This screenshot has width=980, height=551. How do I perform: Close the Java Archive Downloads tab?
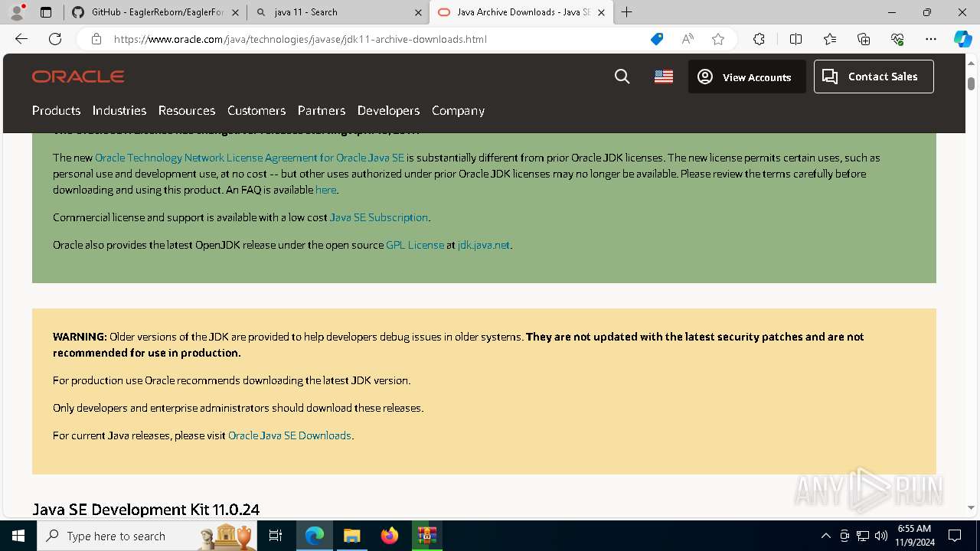pos(601,12)
